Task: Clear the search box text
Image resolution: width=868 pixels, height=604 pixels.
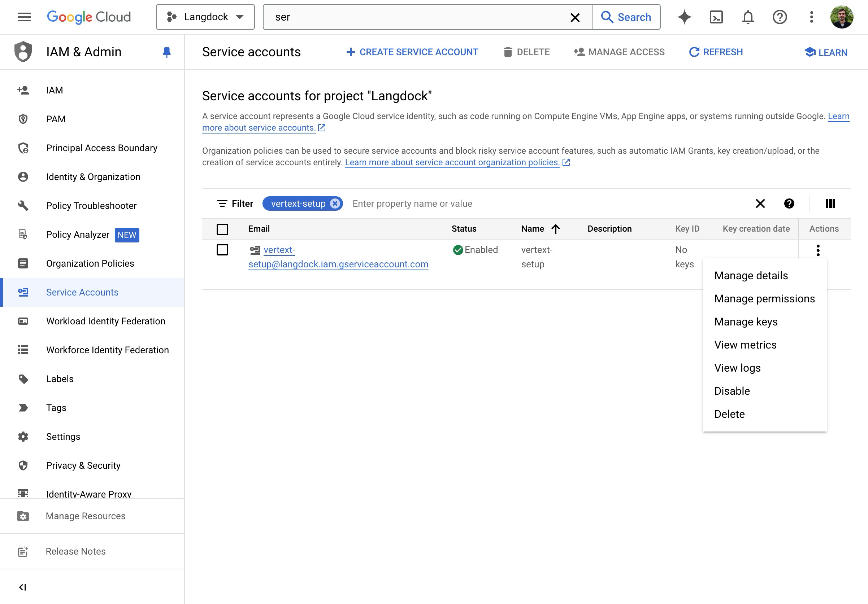Action: 575,17
